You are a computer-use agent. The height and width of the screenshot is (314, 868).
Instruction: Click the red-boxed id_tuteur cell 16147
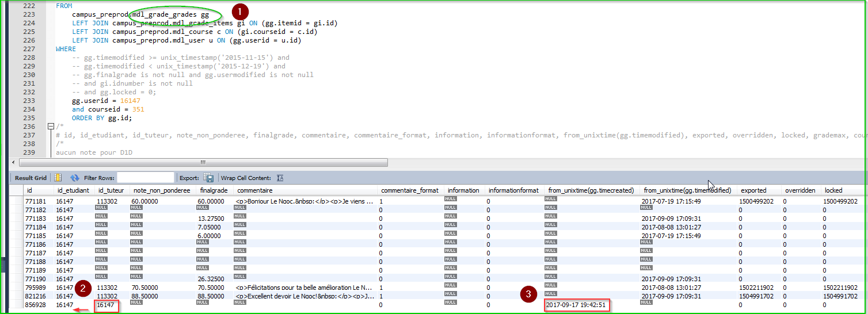[x=106, y=305]
